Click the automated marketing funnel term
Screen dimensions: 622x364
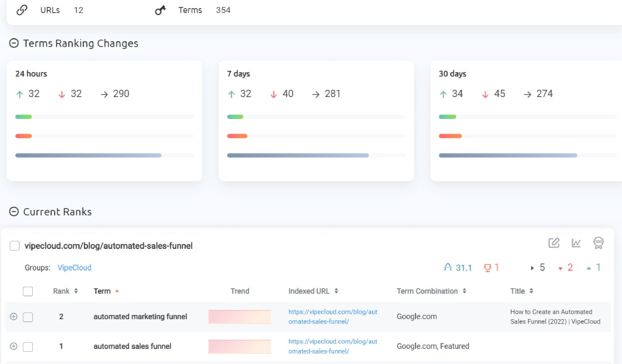[140, 317]
